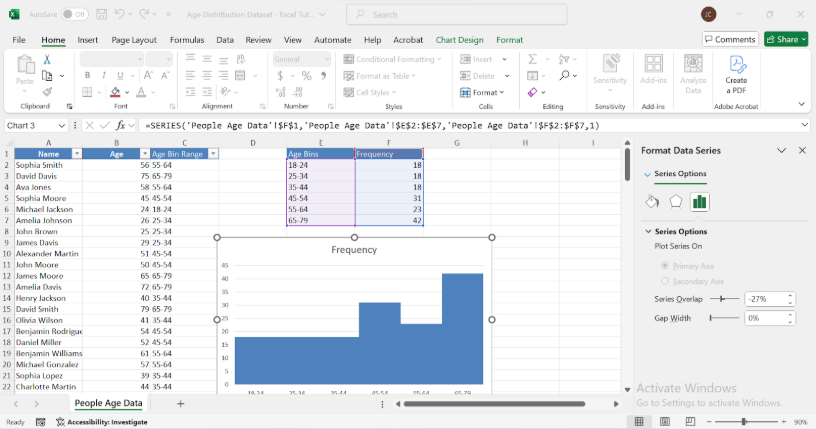
Task: Click the Sensitivity icon
Action: tap(610, 70)
